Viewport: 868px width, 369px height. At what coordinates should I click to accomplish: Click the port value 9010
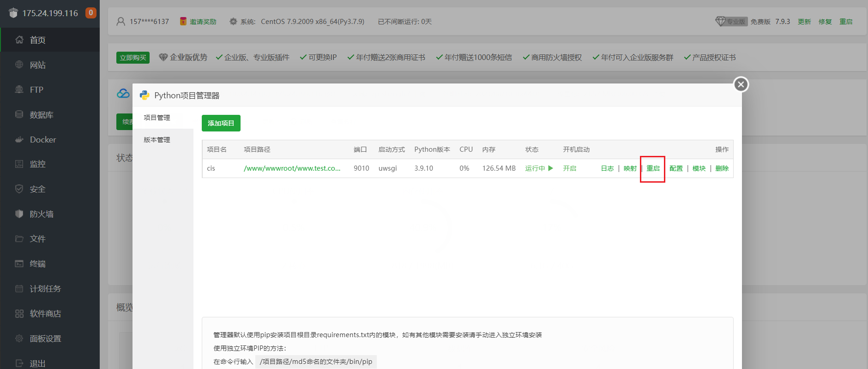pyautogui.click(x=362, y=168)
